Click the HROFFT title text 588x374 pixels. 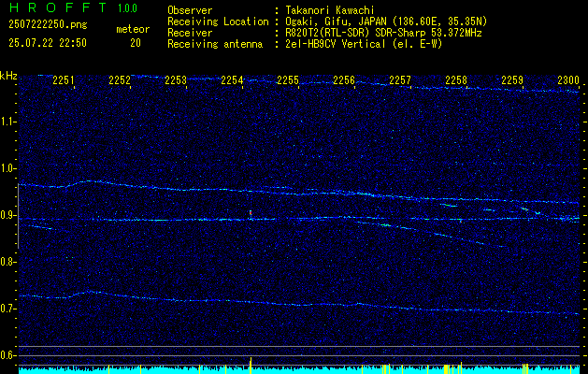pos(59,7)
